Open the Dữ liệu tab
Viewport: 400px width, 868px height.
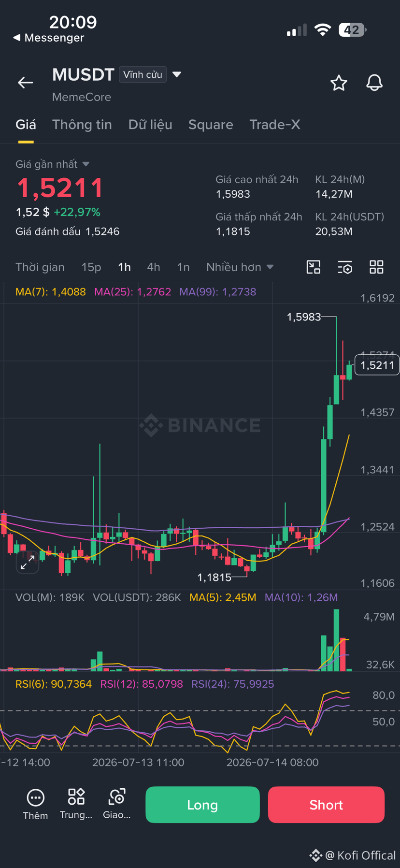tap(150, 125)
